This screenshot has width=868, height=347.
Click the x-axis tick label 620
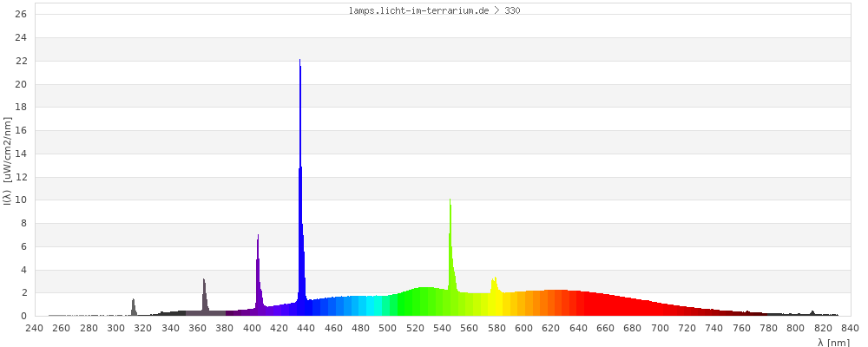(551, 328)
